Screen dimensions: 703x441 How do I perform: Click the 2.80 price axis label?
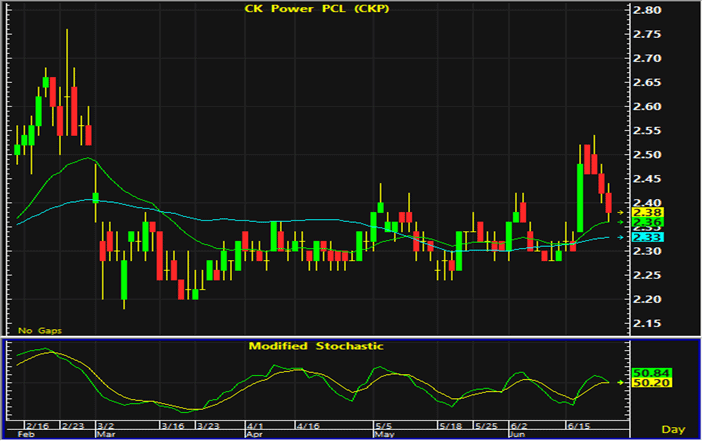tap(647, 10)
